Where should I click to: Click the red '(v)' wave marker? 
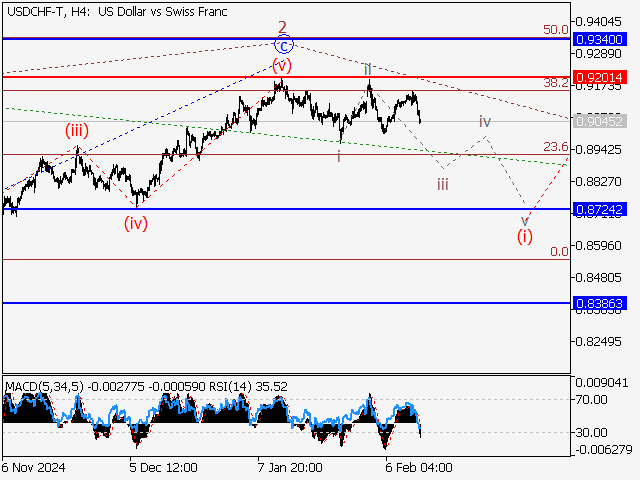click(x=283, y=65)
